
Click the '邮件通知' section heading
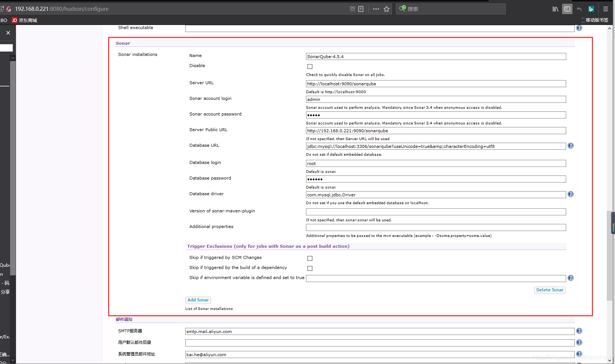coord(124,319)
